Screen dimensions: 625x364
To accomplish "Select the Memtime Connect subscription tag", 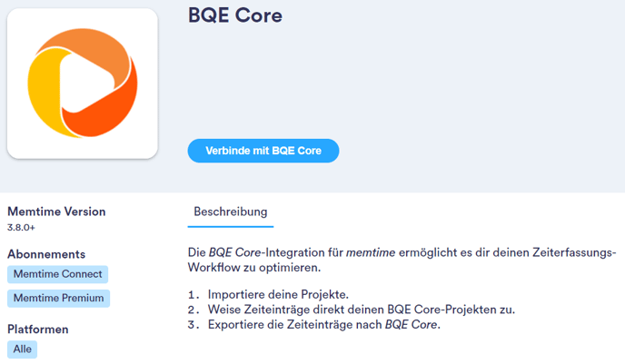I will (x=58, y=274).
